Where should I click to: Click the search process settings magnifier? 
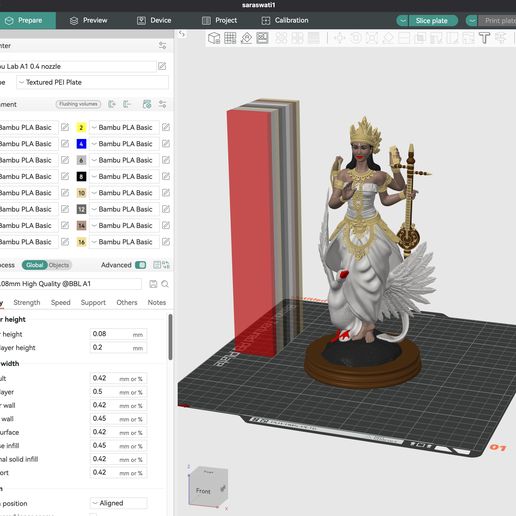(165, 284)
